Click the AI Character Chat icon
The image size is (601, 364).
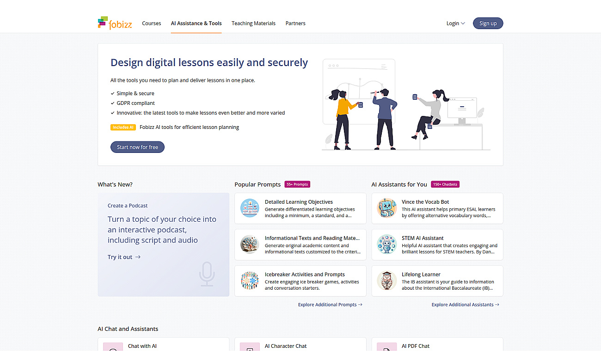pos(250,347)
